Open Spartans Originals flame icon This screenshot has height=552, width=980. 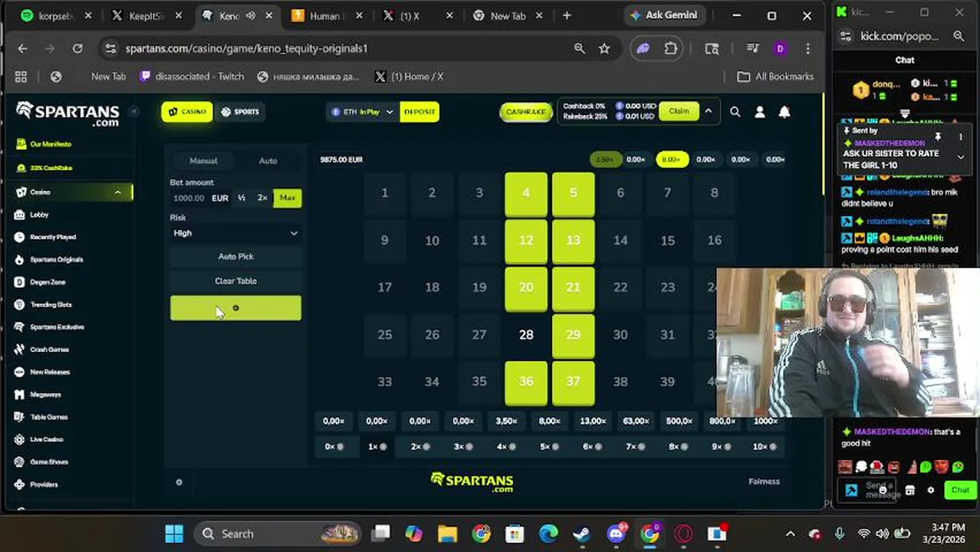point(20,259)
